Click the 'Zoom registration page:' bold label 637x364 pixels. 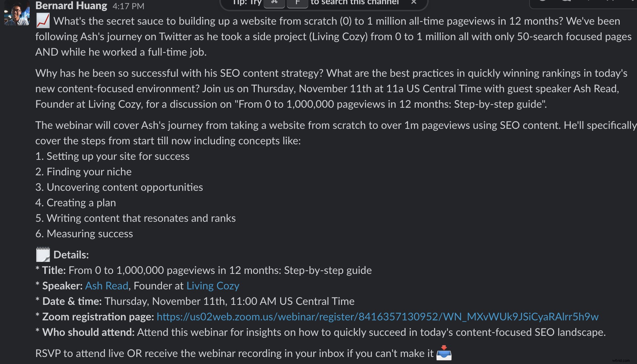click(98, 316)
